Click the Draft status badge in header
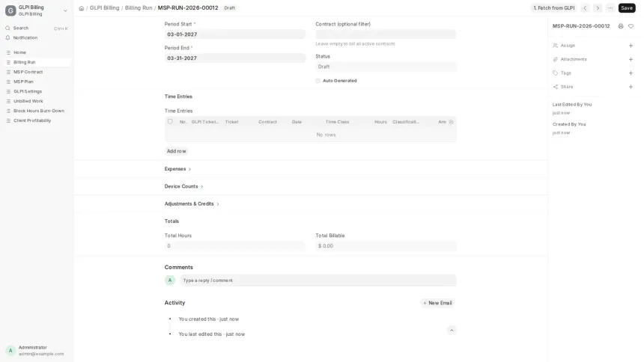The height and width of the screenshot is (362, 644). click(230, 7)
